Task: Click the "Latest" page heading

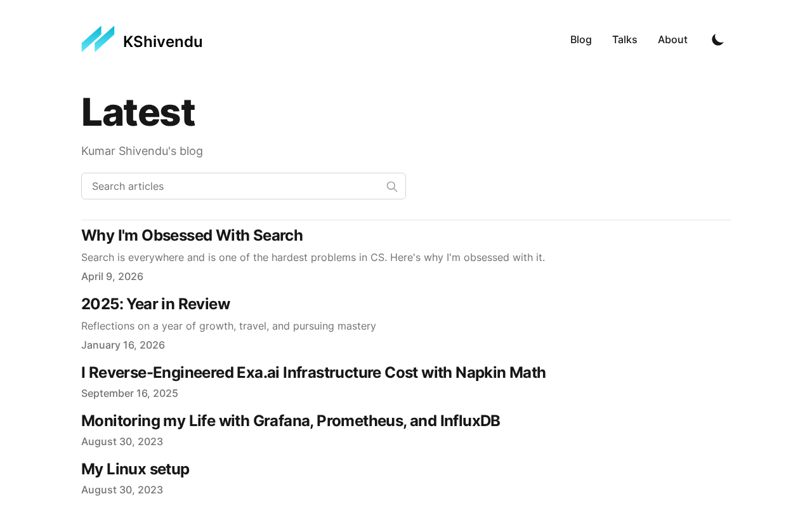Action: click(138, 112)
